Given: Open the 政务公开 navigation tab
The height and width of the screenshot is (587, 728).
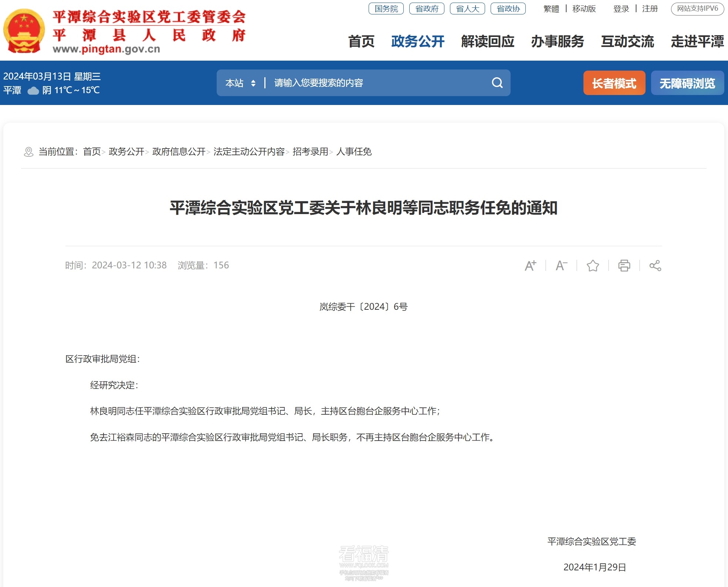Looking at the screenshot, I should click(418, 42).
